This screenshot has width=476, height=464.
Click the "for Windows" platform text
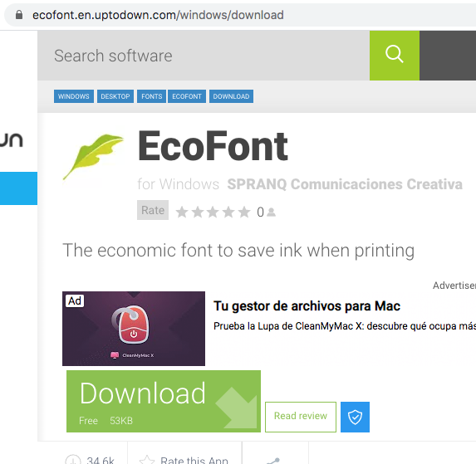point(179,184)
